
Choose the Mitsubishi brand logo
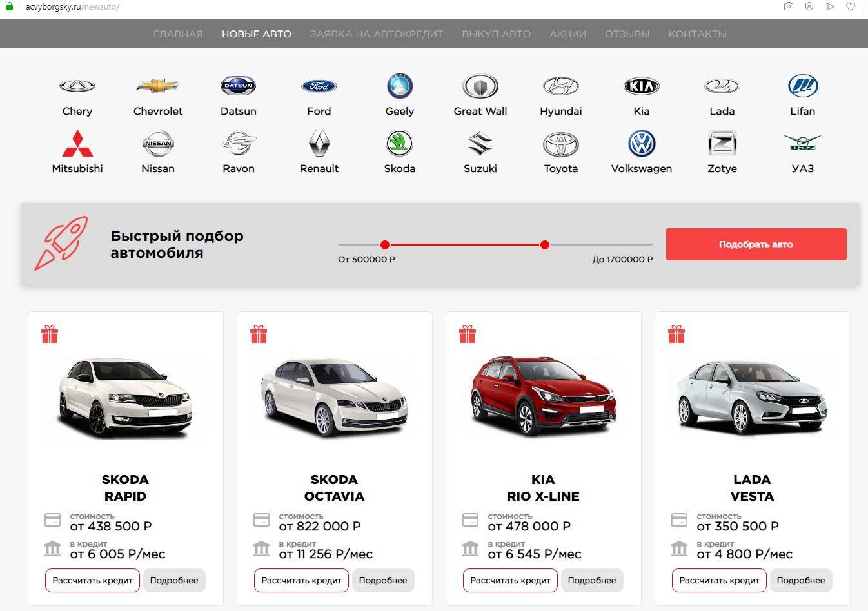(x=77, y=144)
